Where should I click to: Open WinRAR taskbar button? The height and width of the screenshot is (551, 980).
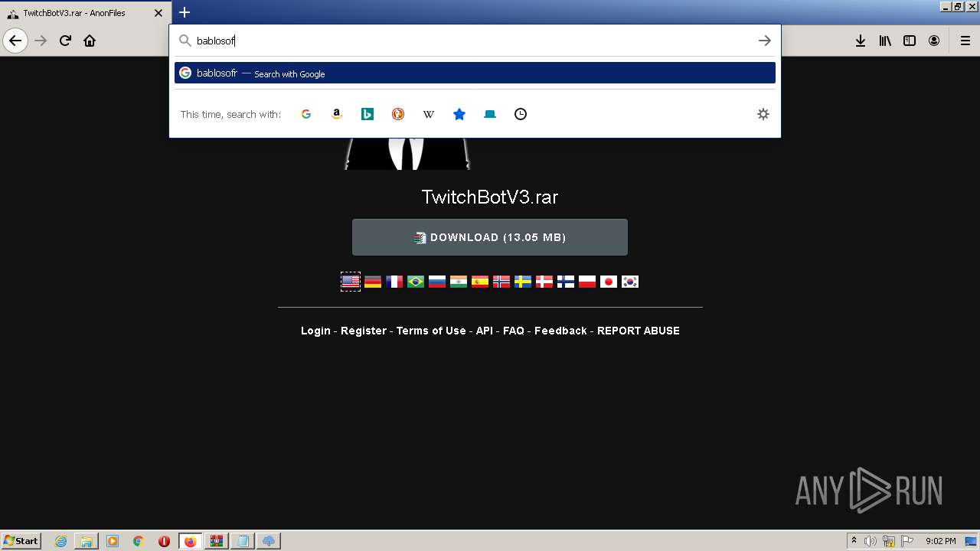[x=217, y=541]
